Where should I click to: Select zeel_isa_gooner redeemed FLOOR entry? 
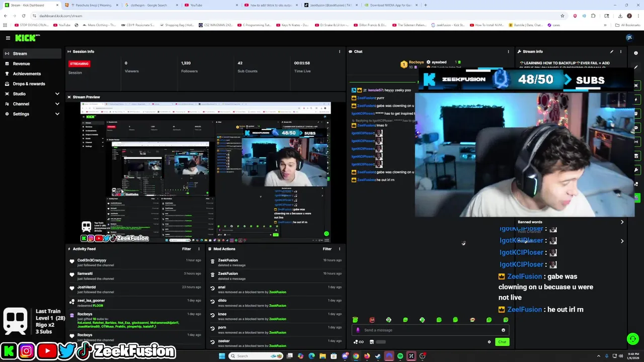click(136, 303)
